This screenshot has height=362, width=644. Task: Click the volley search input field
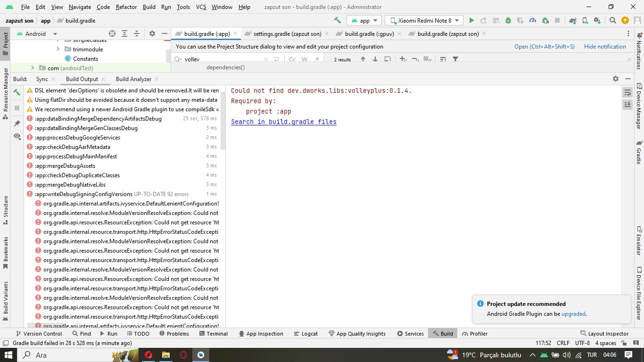[x=223, y=59]
